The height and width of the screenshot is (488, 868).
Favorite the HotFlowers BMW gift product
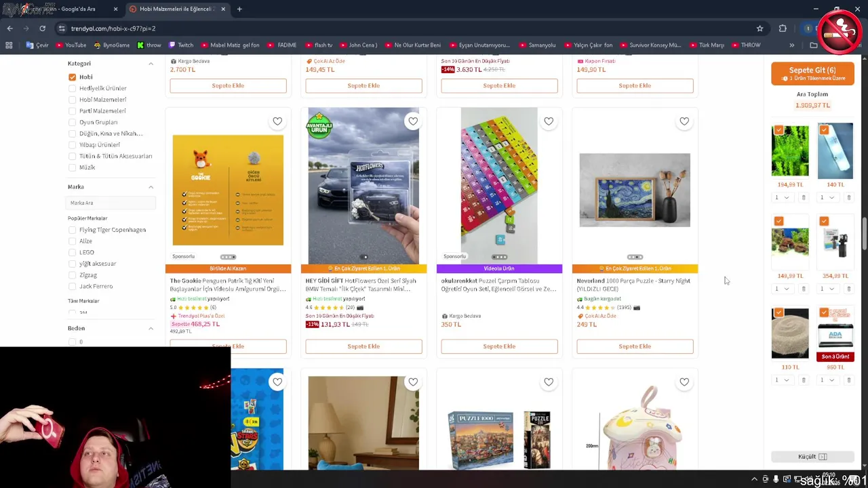(413, 121)
